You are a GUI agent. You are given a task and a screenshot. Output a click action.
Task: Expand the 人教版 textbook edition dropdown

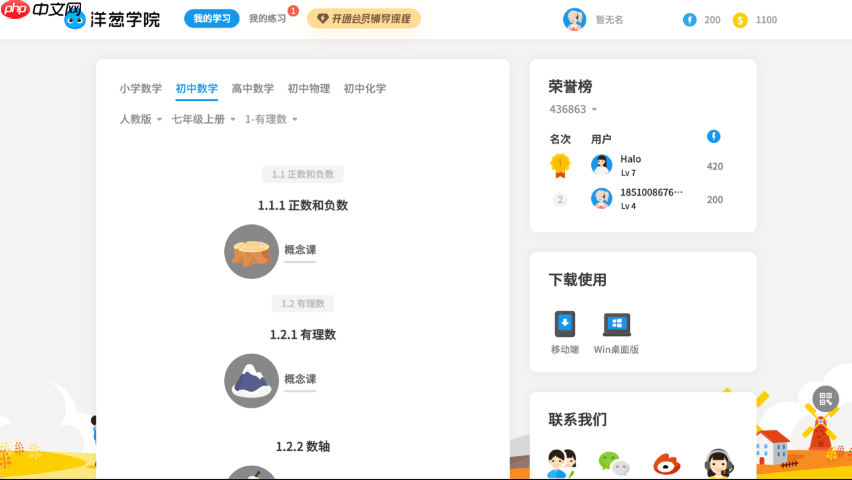[141, 119]
